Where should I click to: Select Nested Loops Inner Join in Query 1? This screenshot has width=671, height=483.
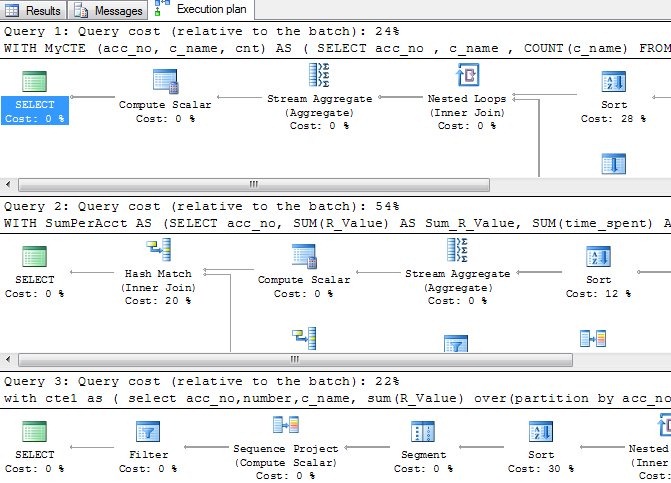tap(466, 78)
